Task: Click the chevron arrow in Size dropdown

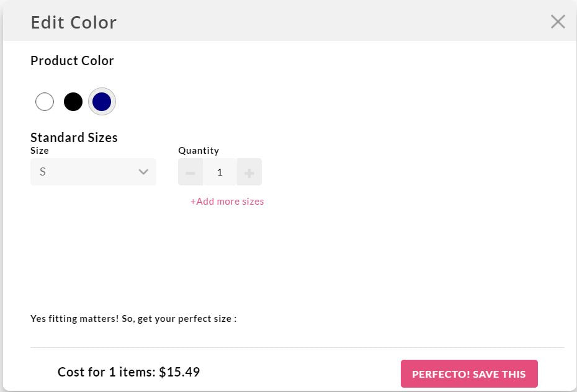Action: (x=143, y=172)
